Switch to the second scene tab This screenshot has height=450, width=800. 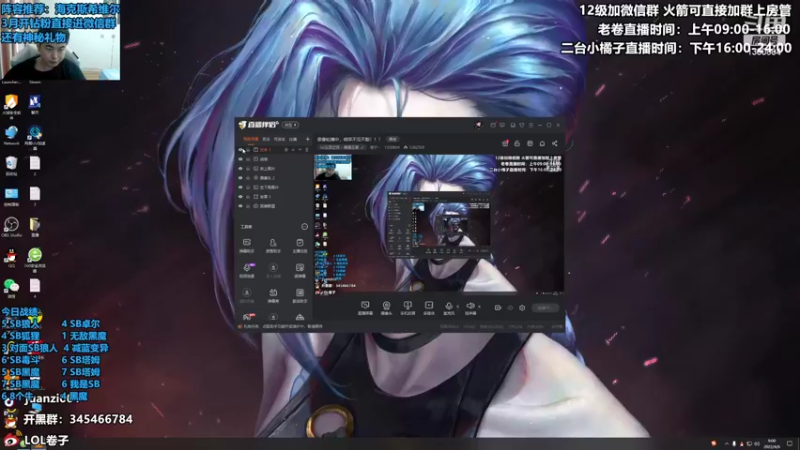[x=266, y=139]
